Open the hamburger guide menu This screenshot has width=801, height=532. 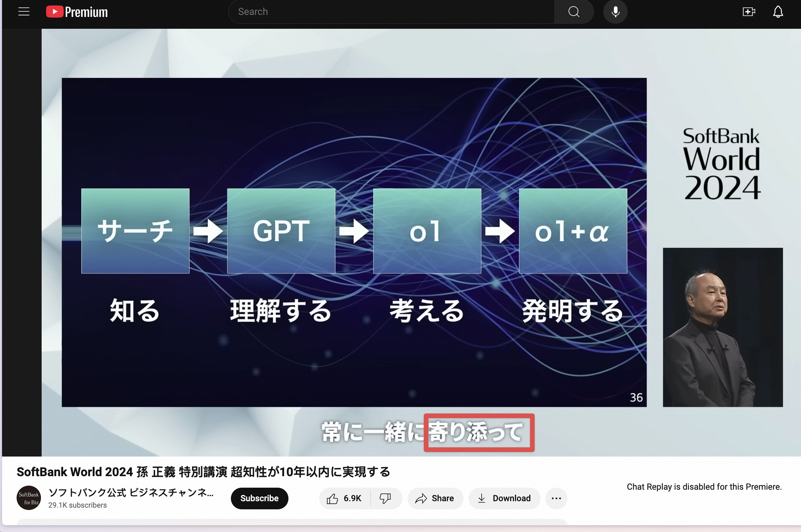coord(24,12)
